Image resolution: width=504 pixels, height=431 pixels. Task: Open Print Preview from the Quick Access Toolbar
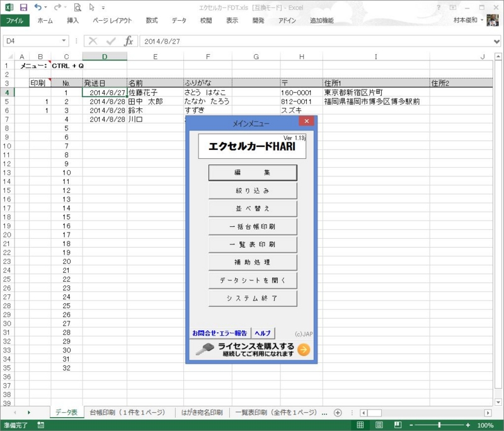pos(78,7)
